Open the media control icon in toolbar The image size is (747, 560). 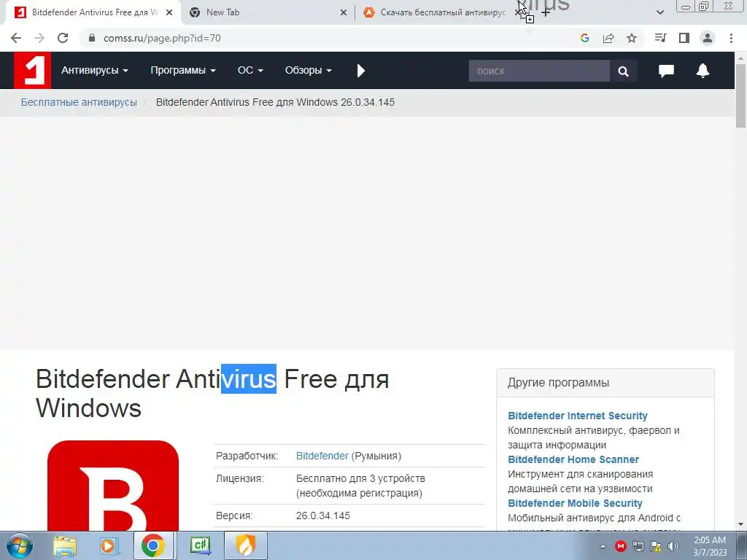point(660,38)
